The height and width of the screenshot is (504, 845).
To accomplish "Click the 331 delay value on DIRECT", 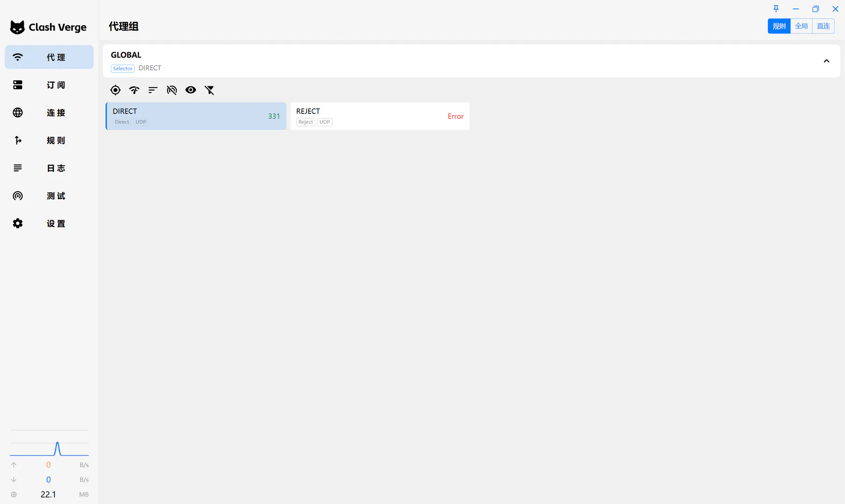I will tap(274, 116).
